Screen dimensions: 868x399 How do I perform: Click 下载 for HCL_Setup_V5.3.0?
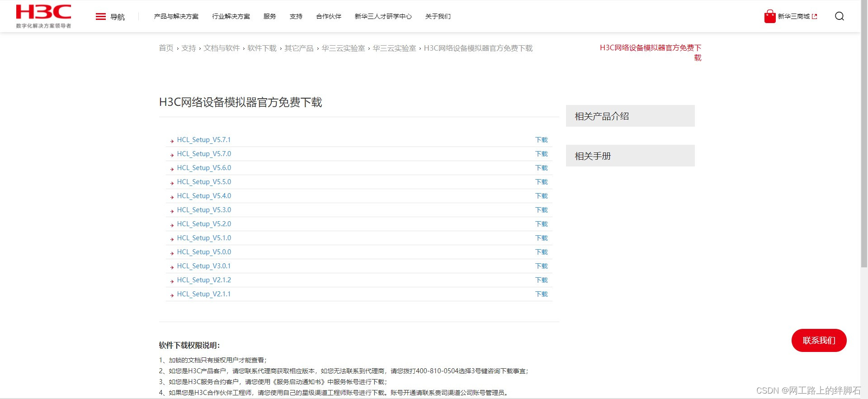(x=542, y=210)
